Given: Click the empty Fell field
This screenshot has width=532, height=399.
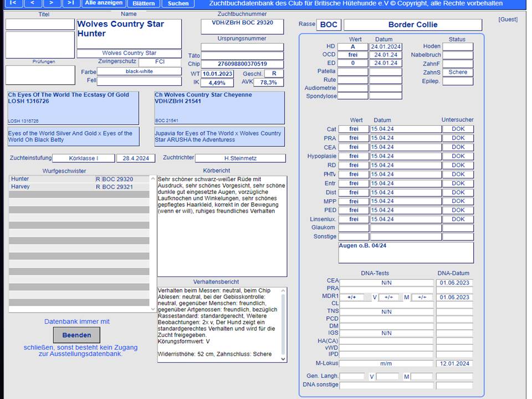Looking at the screenshot, I should [139, 81].
